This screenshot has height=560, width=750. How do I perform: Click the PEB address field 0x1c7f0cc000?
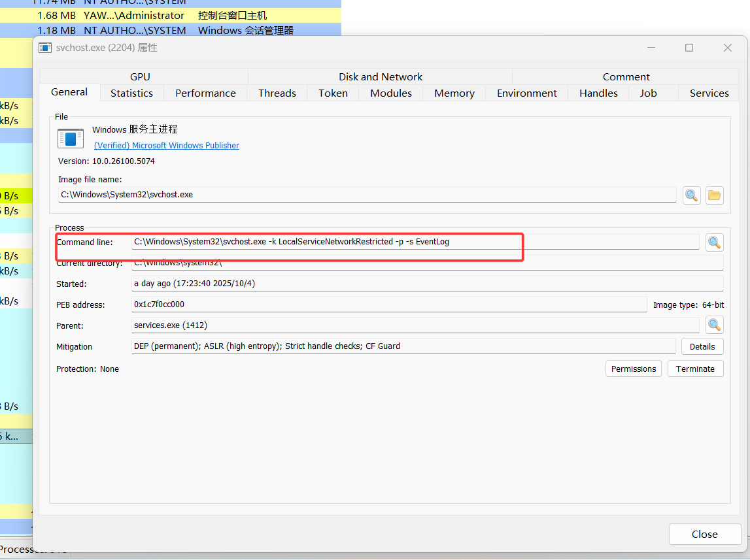tap(389, 305)
